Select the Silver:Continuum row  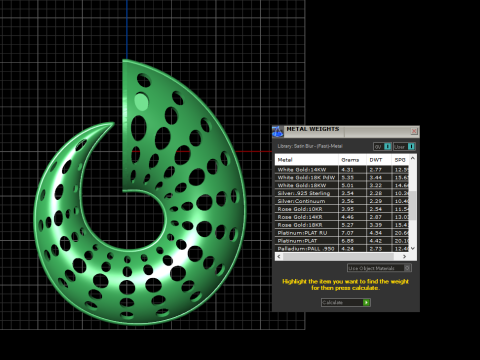342,201
